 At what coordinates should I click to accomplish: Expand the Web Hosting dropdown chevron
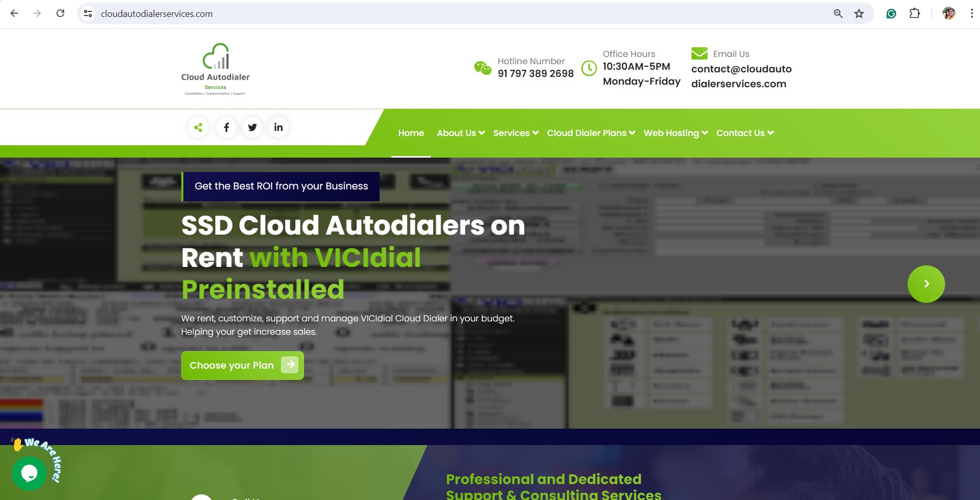click(x=705, y=133)
